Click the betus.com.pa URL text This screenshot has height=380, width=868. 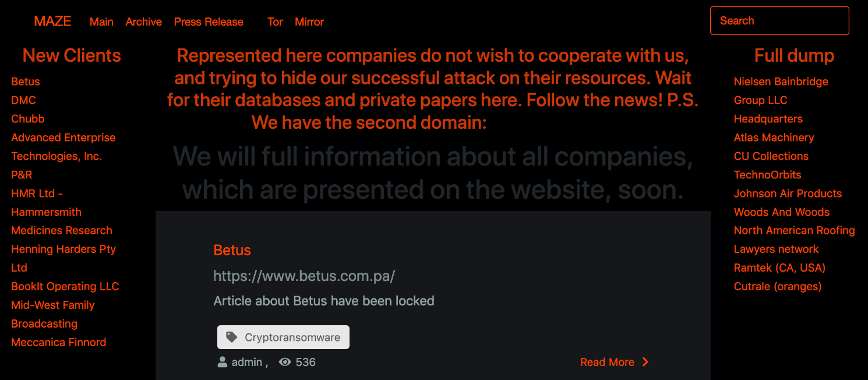[304, 276]
